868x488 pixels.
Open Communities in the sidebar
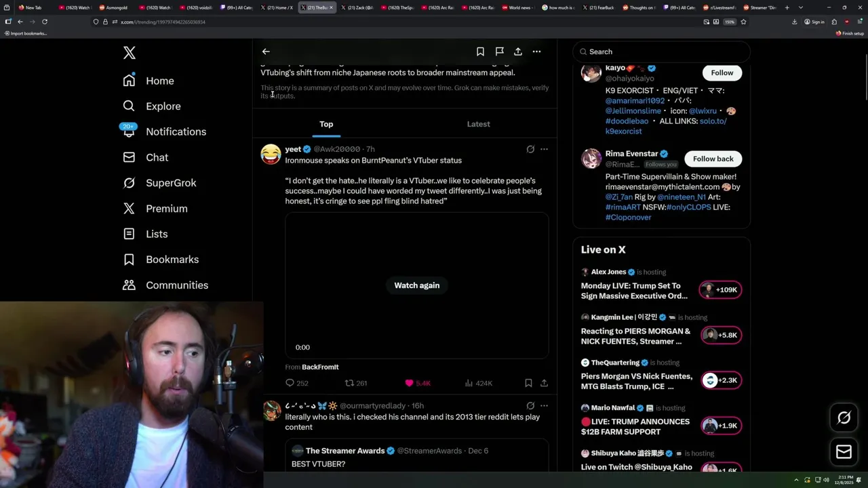coord(165,285)
